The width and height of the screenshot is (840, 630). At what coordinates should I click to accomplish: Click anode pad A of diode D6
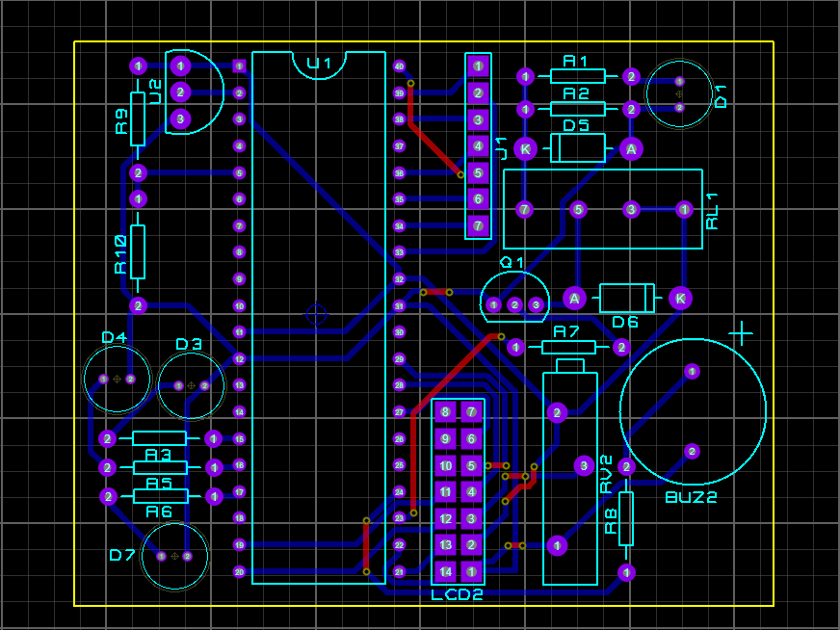coord(574,299)
